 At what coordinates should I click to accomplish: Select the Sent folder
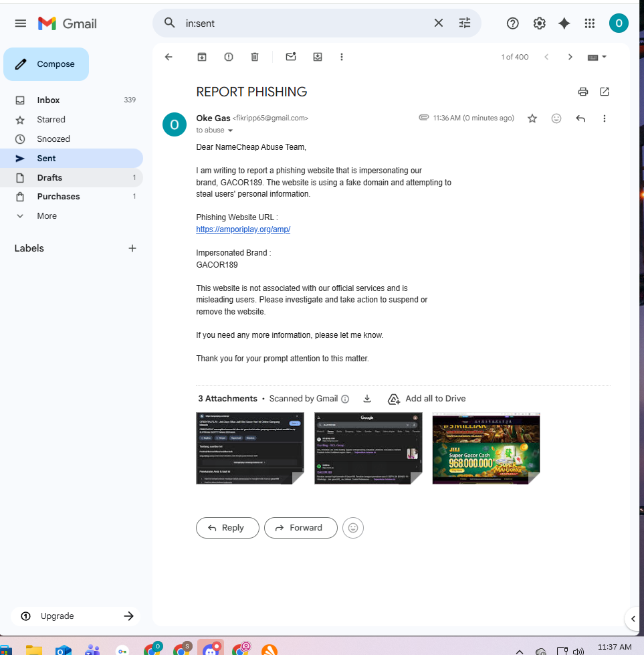click(x=72, y=159)
